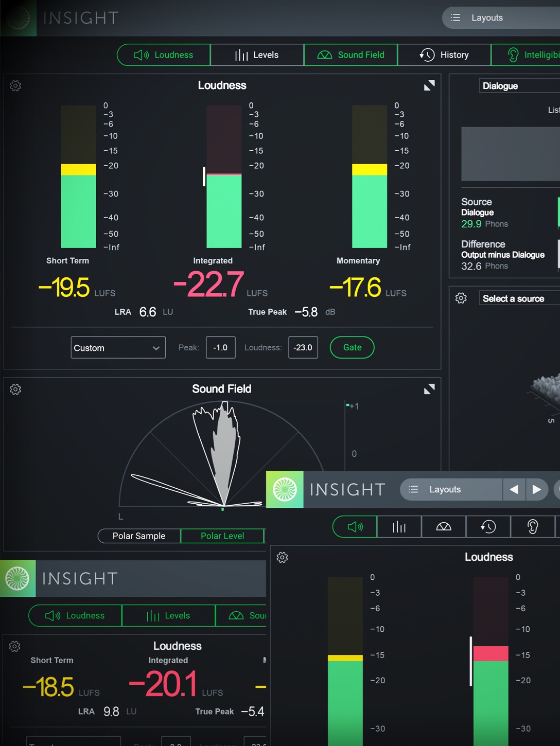Switch to the Sound Field tab
560x746 pixels.
tap(351, 55)
